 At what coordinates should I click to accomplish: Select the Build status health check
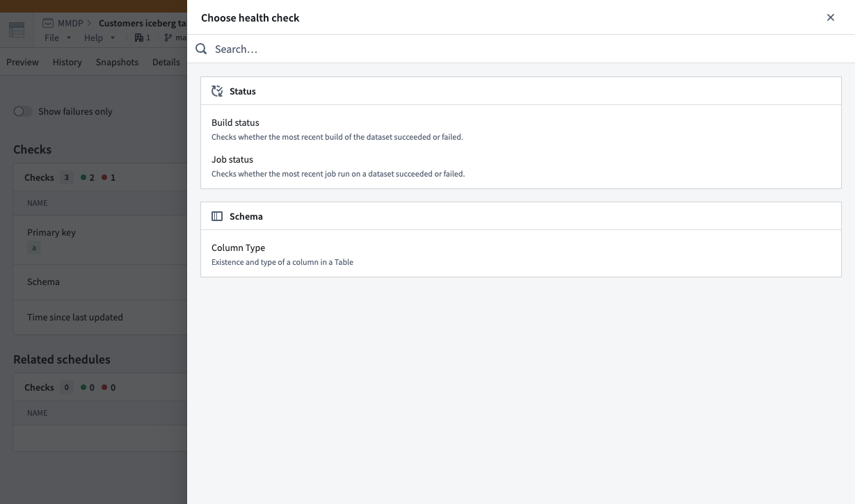click(235, 122)
